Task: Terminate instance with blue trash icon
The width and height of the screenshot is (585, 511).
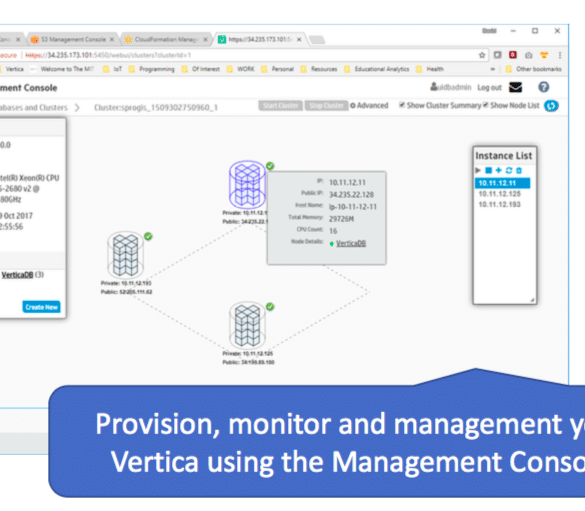Action: (519, 170)
